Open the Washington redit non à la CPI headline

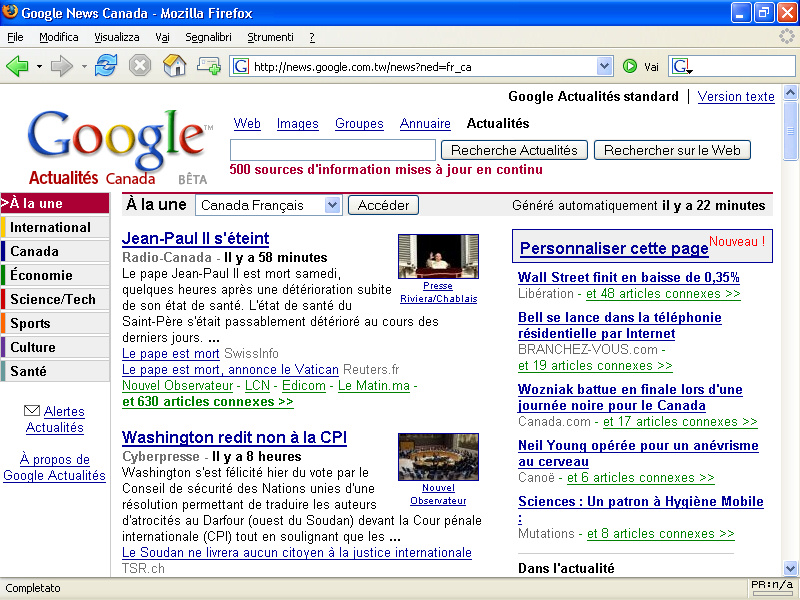click(x=234, y=437)
